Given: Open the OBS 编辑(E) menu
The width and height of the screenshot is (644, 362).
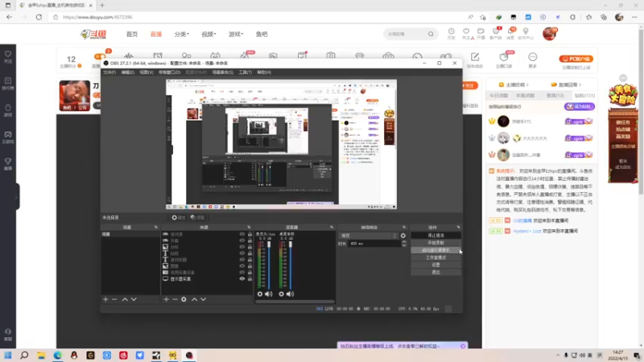Looking at the screenshot, I should coord(128,72).
